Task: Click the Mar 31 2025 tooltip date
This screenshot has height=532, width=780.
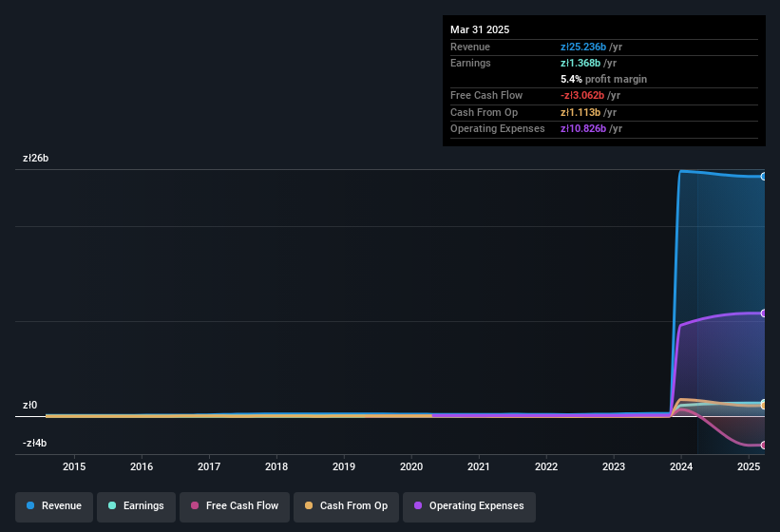Action: click(480, 29)
